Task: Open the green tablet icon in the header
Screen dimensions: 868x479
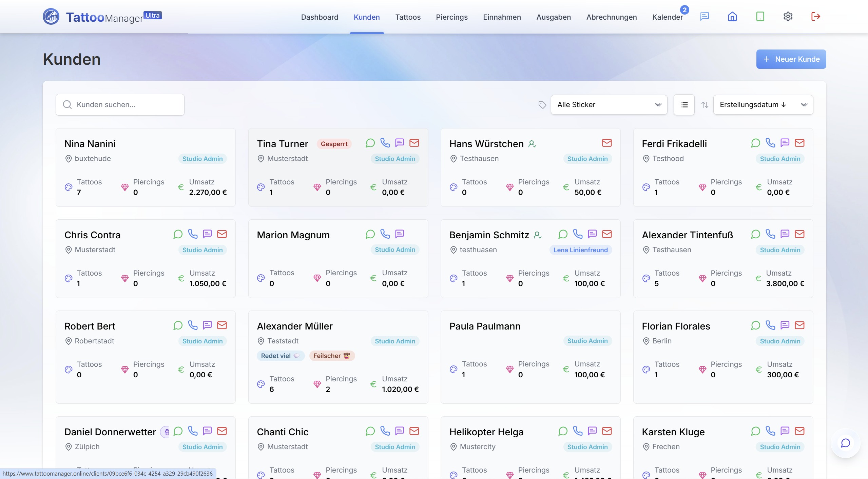Action: [760, 17]
